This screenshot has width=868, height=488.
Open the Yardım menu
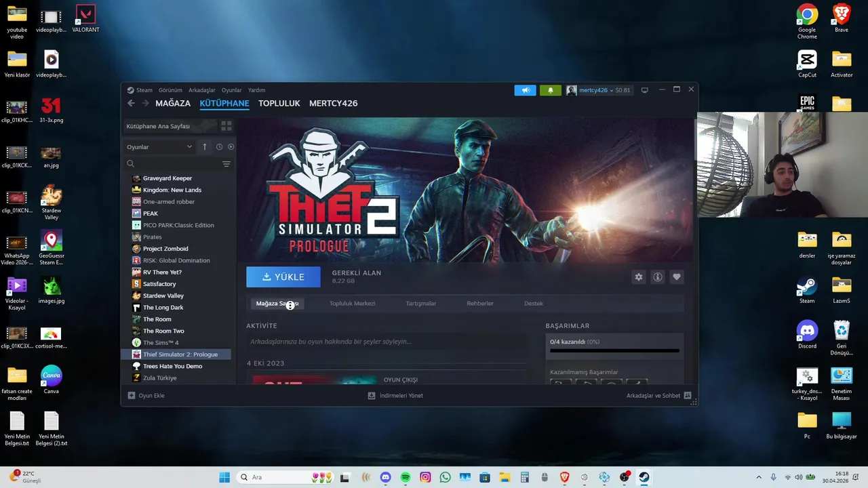tap(256, 90)
